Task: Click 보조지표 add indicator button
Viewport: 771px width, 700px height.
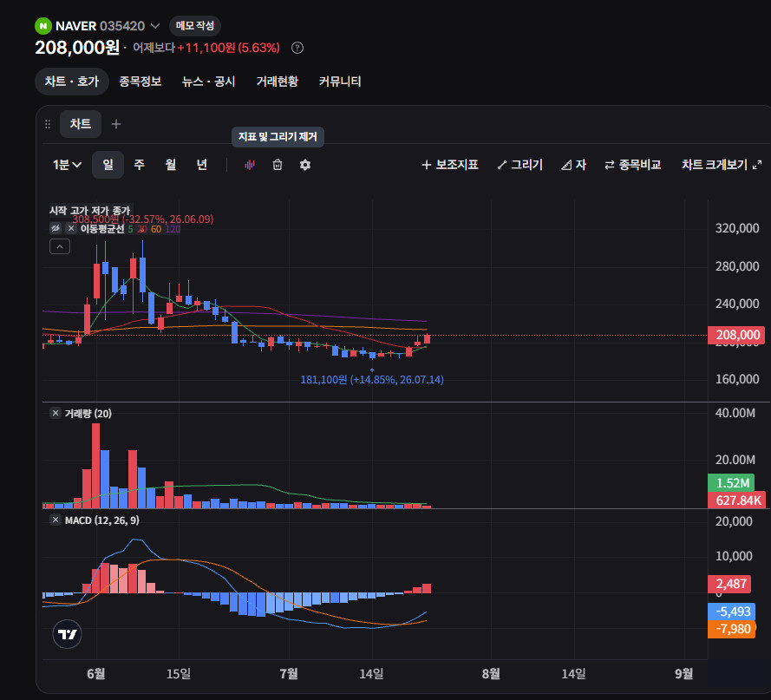Action: 450,165
